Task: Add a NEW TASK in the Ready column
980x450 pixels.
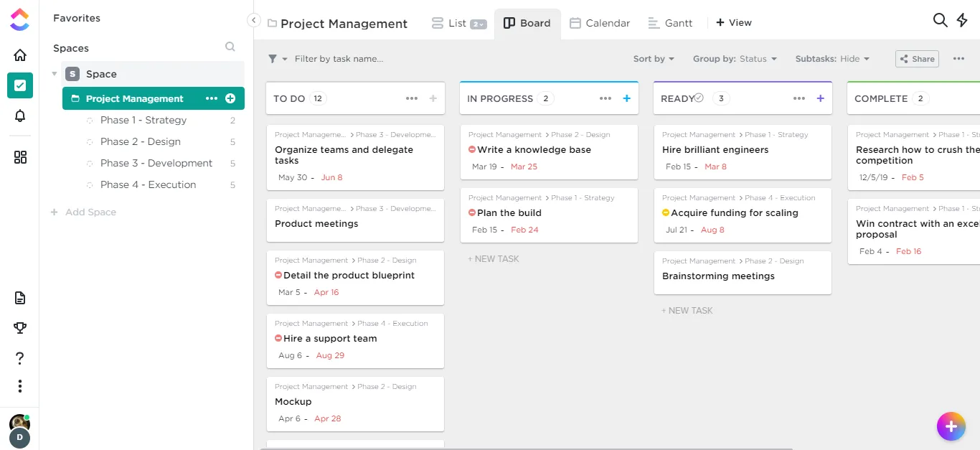Action: [x=687, y=310]
